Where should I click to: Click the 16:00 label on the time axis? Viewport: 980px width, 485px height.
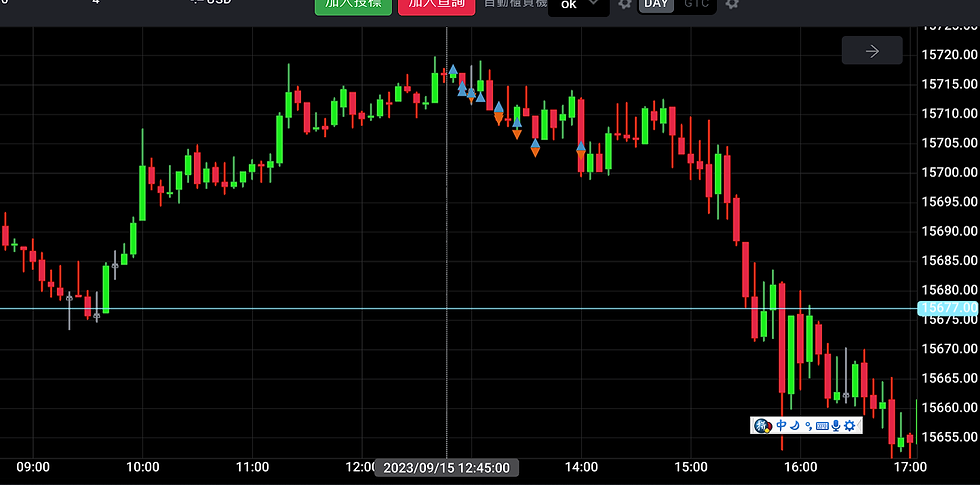click(801, 467)
